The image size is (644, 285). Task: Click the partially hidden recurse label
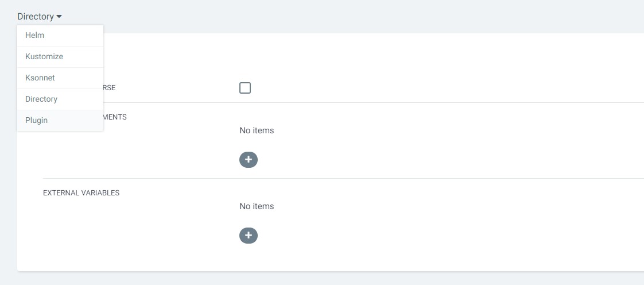coord(109,88)
